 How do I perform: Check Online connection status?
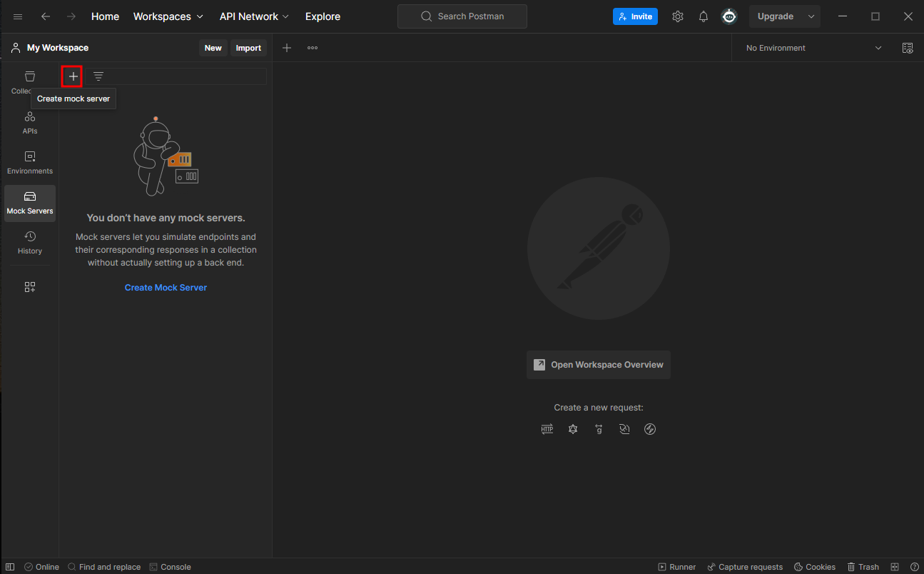(x=41, y=567)
